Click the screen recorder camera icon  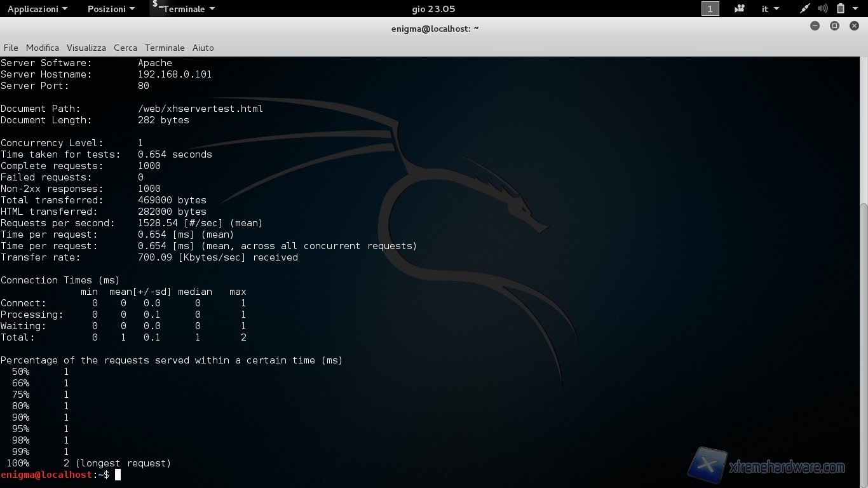point(739,9)
